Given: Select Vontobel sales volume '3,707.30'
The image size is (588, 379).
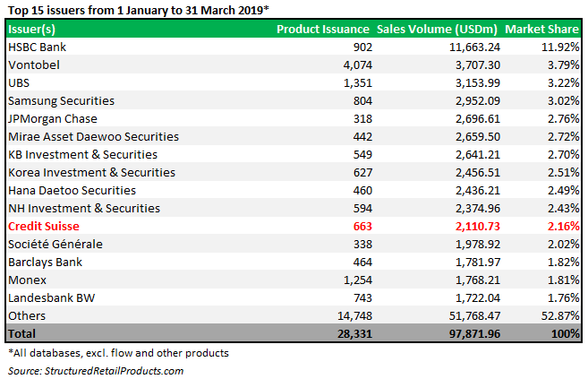Looking at the screenshot, I should tap(478, 65).
